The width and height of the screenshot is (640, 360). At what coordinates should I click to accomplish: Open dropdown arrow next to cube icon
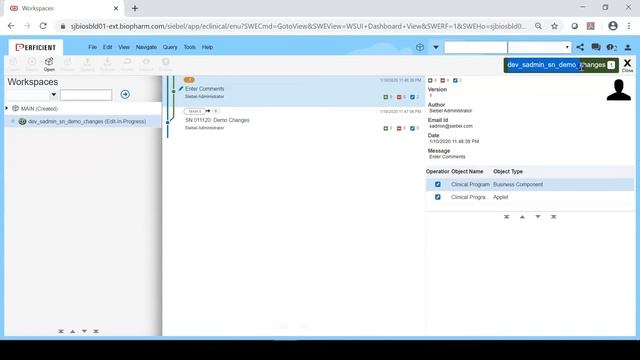click(436, 47)
